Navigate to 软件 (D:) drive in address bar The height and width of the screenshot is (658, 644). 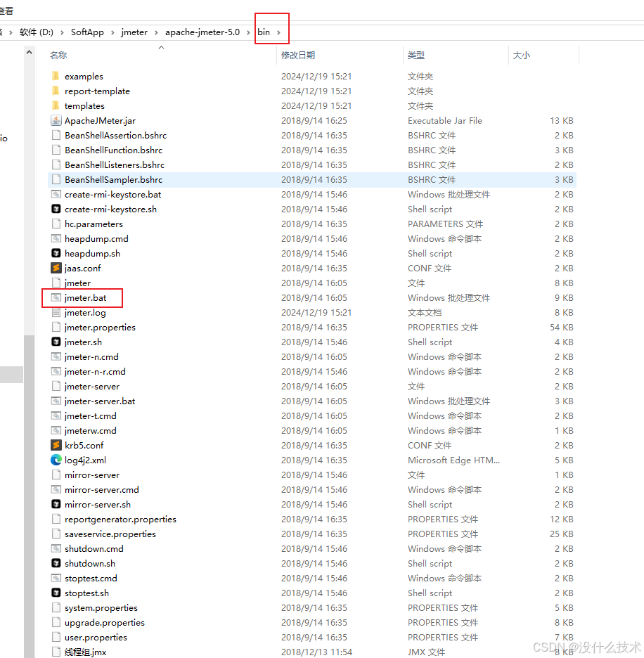pos(37,32)
